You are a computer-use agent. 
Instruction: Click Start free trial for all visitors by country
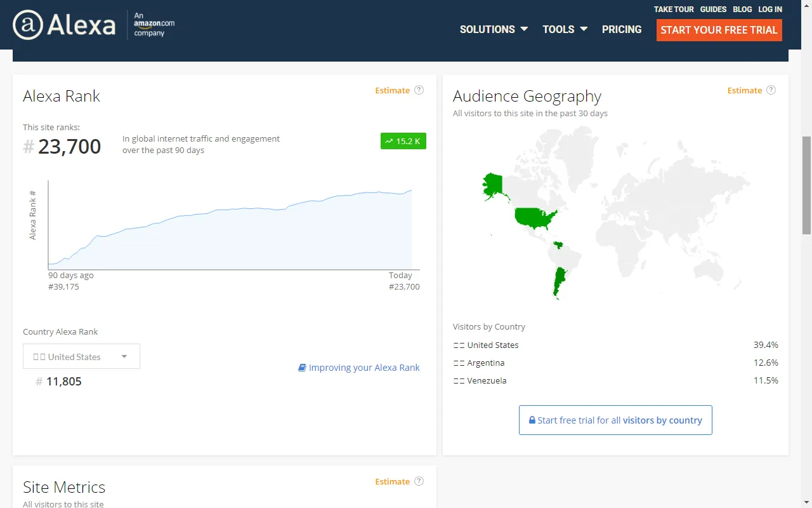(615, 420)
